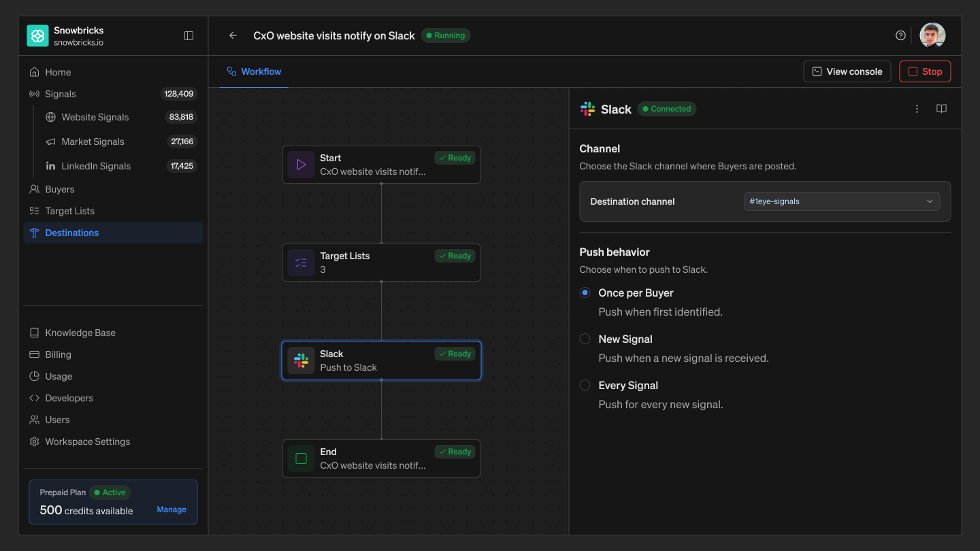This screenshot has height=551, width=980.
Task: Click the people icon beside Buyers
Action: click(35, 189)
